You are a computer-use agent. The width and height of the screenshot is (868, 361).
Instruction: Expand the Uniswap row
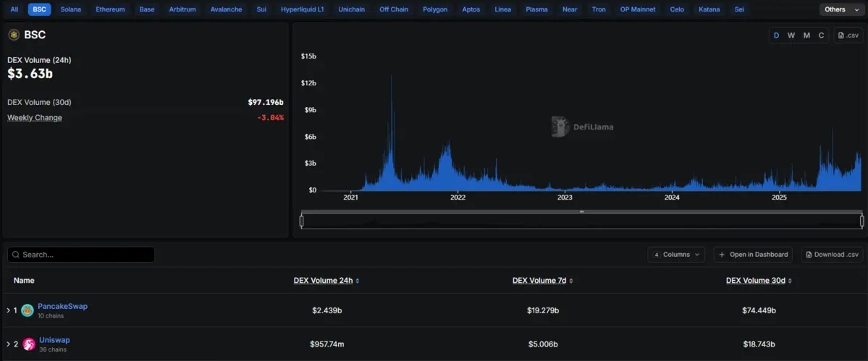(8, 344)
